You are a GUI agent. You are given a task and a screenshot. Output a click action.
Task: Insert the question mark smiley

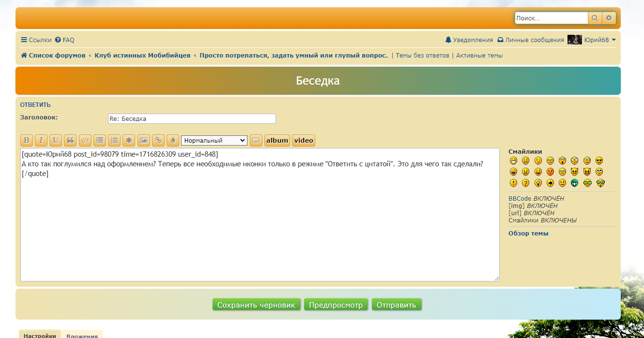[x=525, y=183]
